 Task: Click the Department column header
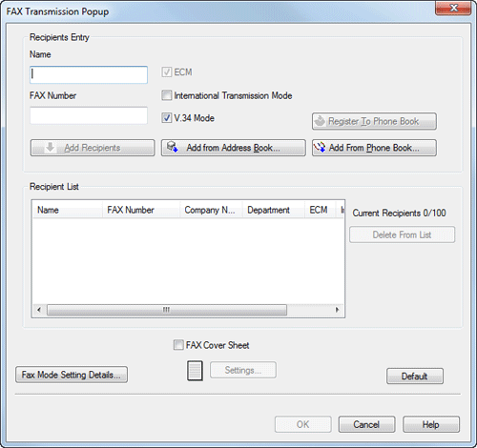pyautogui.click(x=274, y=210)
